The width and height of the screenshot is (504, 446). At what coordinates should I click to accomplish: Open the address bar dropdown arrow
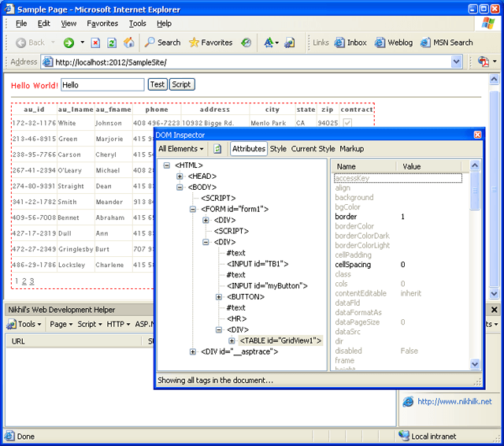(457, 62)
